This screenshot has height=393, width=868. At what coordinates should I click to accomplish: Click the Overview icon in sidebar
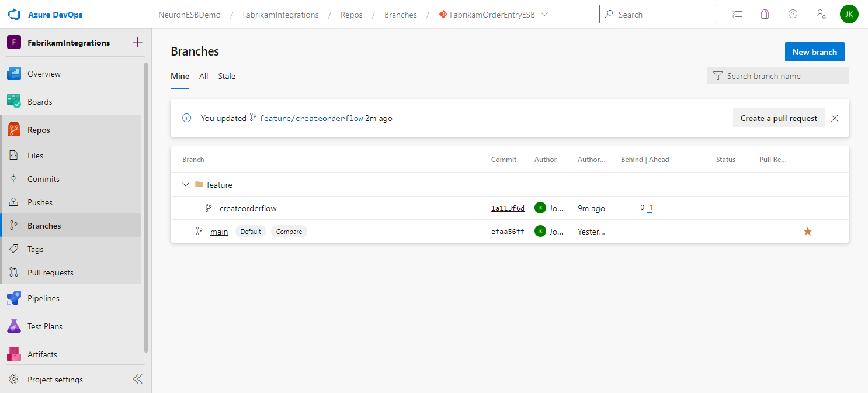[14, 74]
